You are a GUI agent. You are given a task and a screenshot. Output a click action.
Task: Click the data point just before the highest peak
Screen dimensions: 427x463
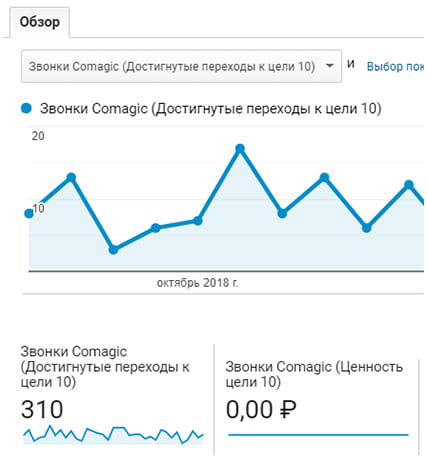[198, 221]
